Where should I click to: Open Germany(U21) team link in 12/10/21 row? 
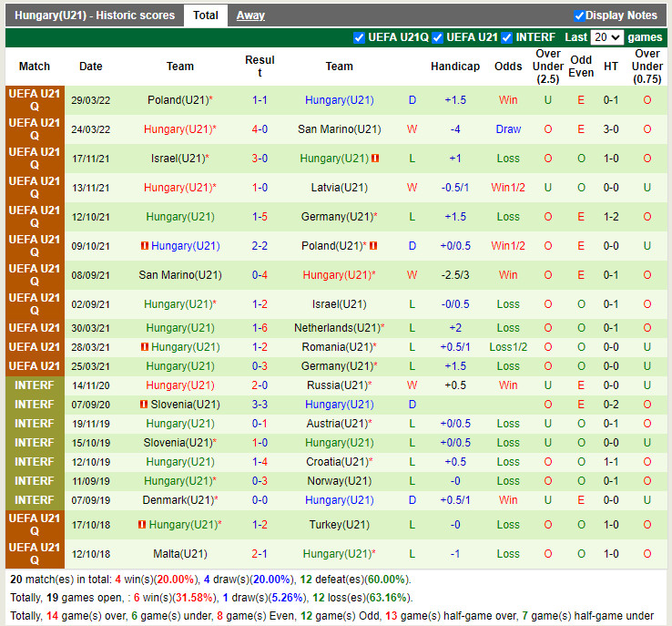click(337, 217)
